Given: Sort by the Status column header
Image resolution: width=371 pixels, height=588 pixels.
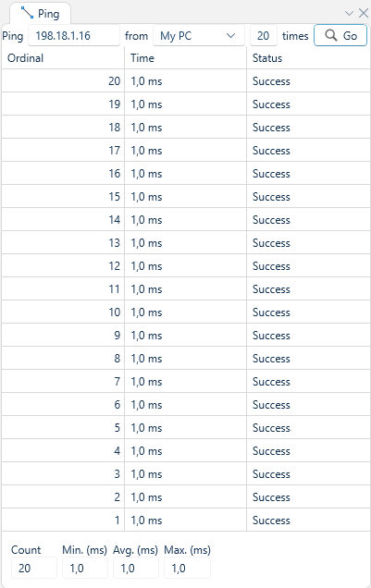Looking at the screenshot, I should click(x=308, y=58).
